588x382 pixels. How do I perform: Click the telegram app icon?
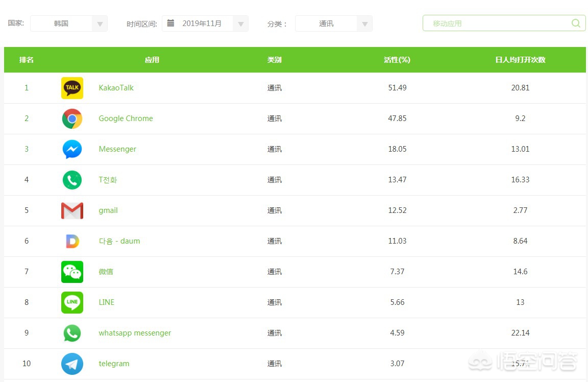click(x=72, y=364)
